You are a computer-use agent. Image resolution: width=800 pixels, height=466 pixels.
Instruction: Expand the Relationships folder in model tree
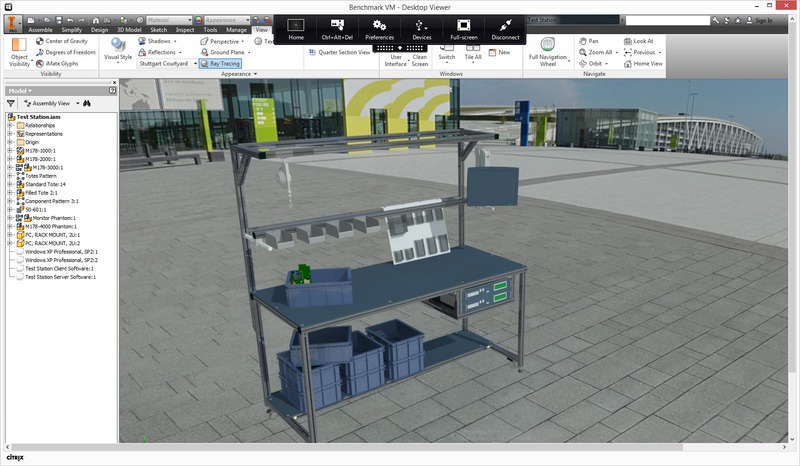click(x=9, y=125)
